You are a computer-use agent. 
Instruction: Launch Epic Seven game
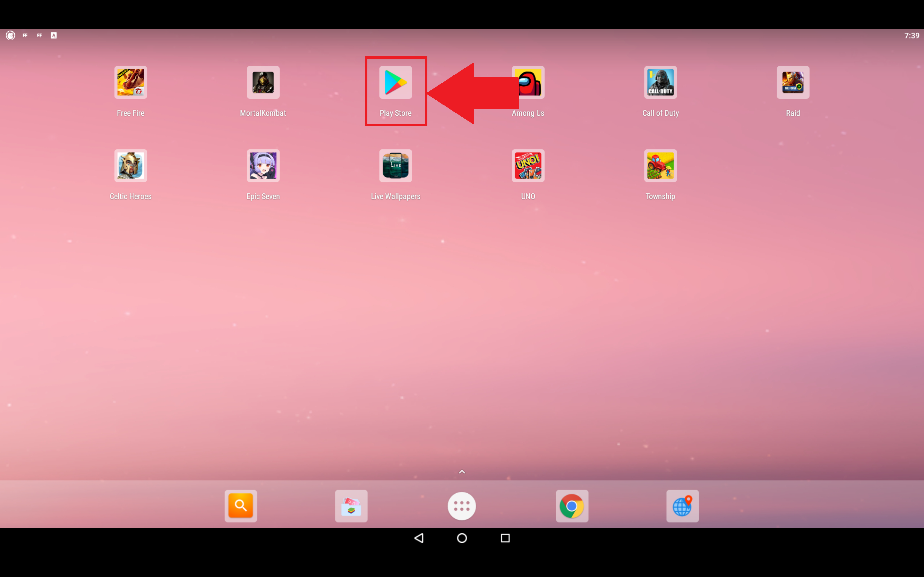coord(263,165)
